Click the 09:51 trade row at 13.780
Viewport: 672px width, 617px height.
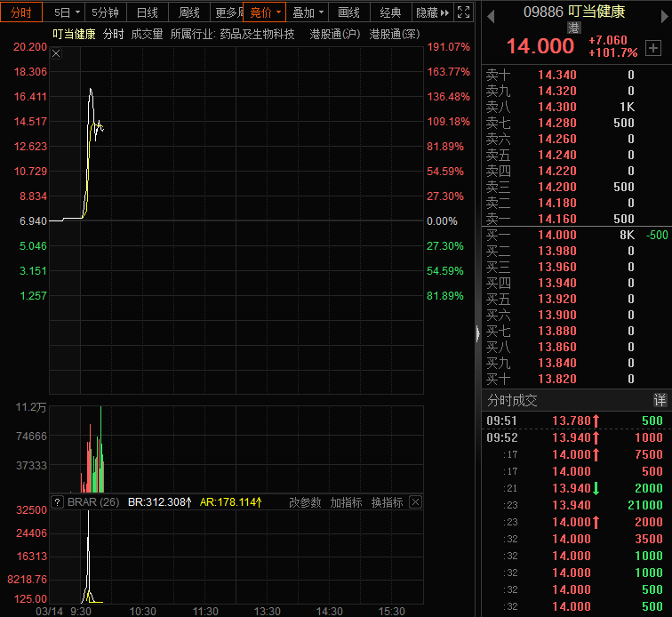click(x=575, y=421)
